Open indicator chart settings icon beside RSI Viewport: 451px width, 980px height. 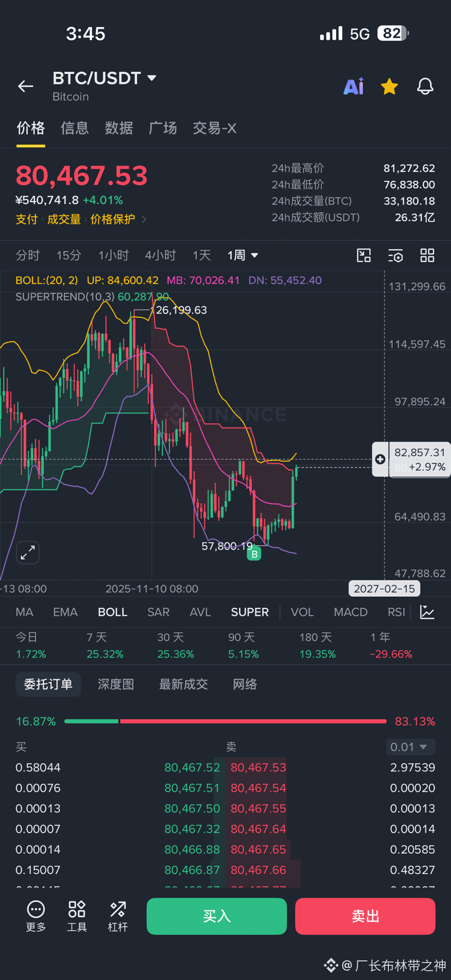point(428,612)
